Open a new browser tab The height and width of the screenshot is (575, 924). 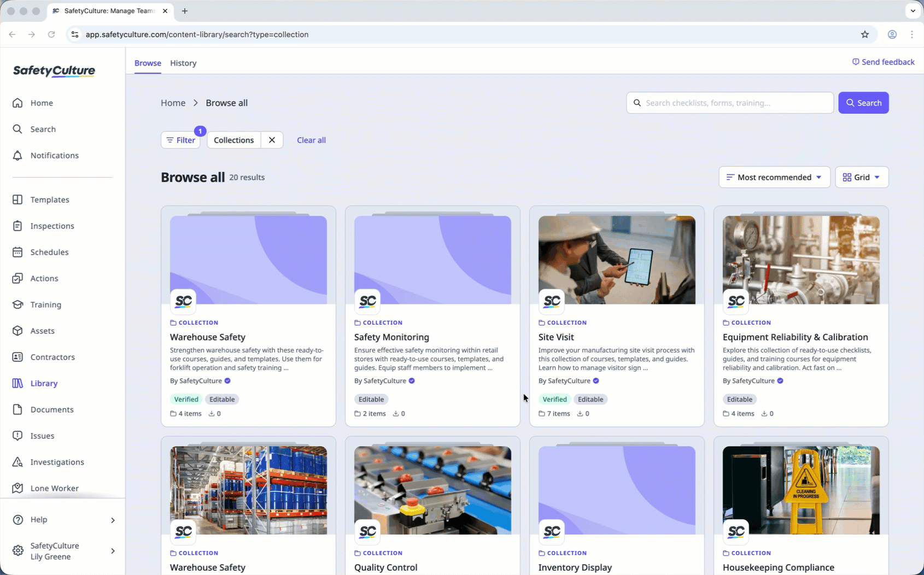185,11
